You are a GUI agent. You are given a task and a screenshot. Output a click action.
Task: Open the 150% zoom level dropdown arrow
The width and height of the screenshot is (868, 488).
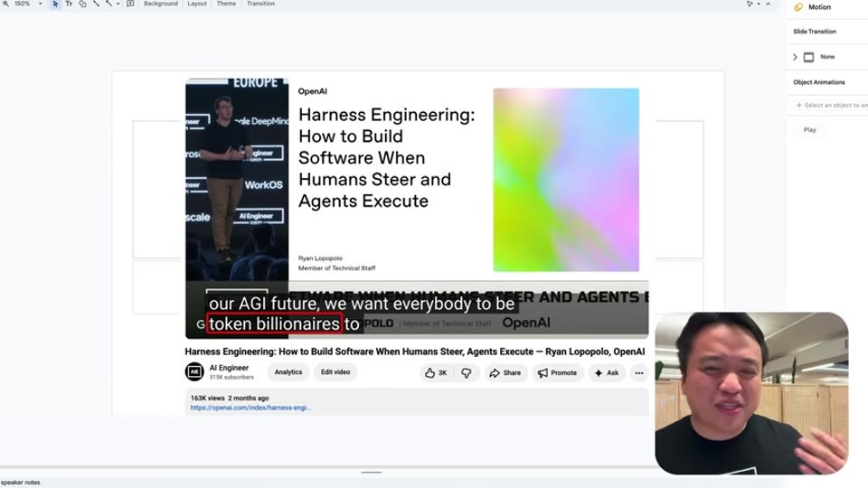coord(41,4)
